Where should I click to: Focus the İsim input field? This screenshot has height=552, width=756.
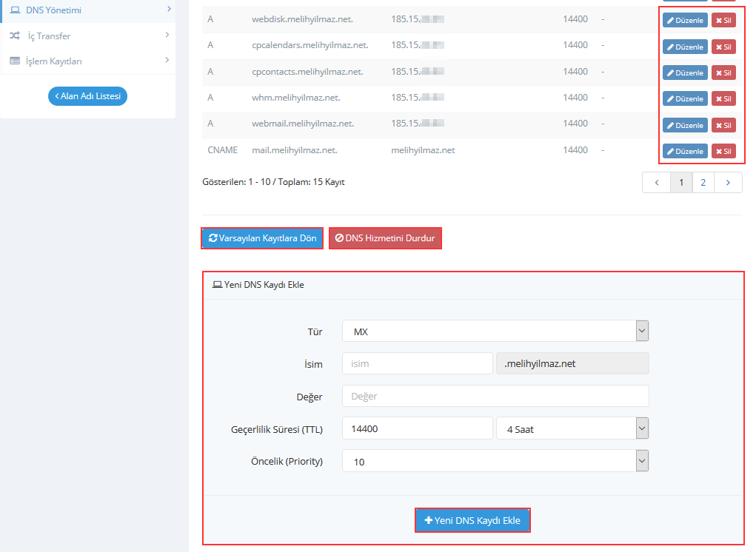pos(417,364)
